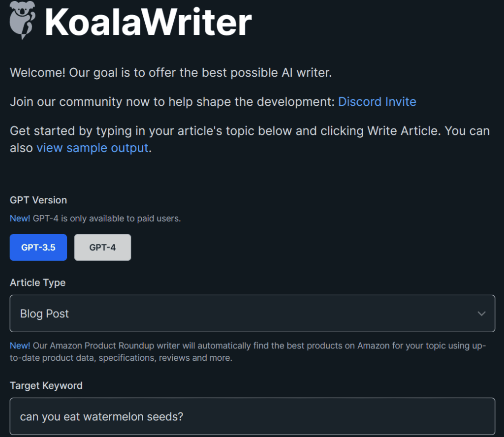
Task: Click the chevron on the Blog Post selector
Action: click(x=482, y=313)
